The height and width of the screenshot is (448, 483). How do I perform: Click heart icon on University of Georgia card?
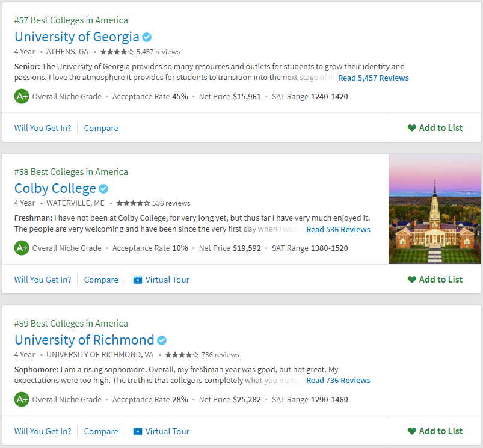412,127
